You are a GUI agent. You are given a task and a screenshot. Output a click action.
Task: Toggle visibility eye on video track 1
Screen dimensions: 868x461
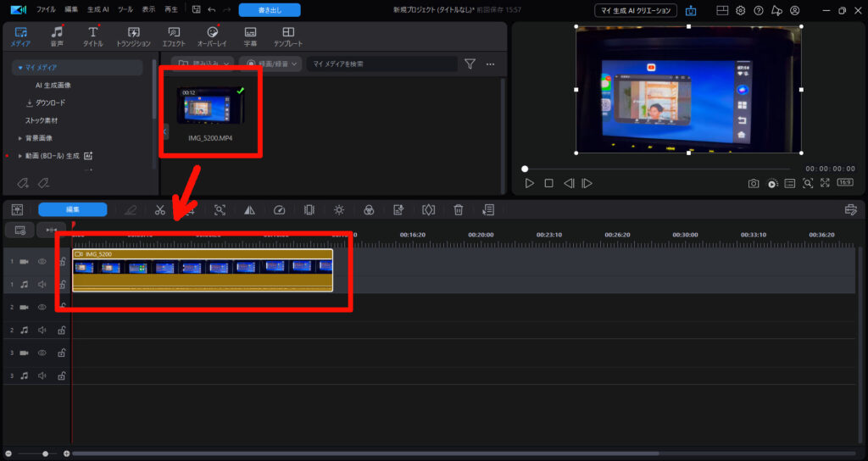[x=42, y=262]
